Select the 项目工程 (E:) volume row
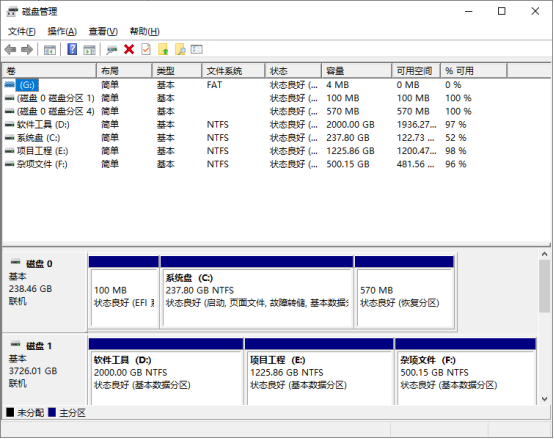 [254, 151]
